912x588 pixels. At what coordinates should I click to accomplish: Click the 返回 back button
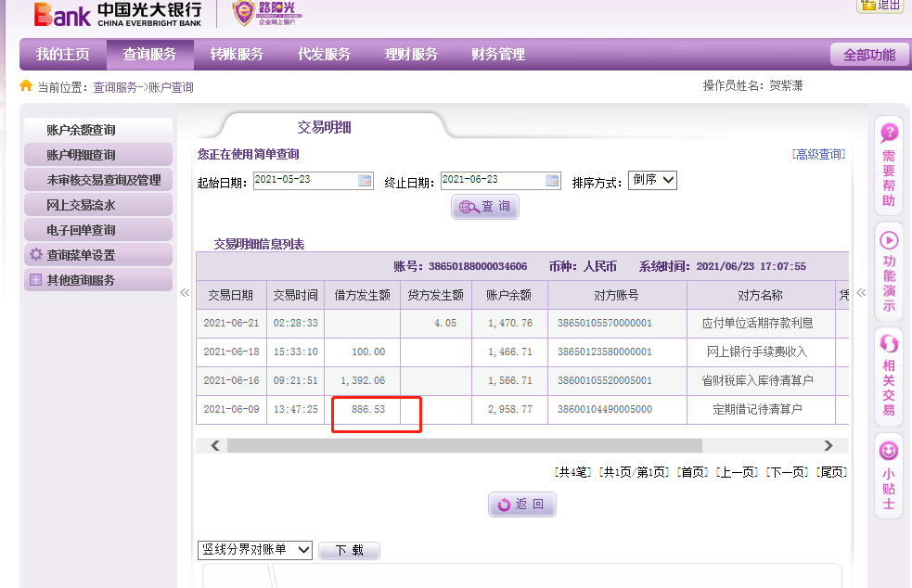tap(522, 505)
